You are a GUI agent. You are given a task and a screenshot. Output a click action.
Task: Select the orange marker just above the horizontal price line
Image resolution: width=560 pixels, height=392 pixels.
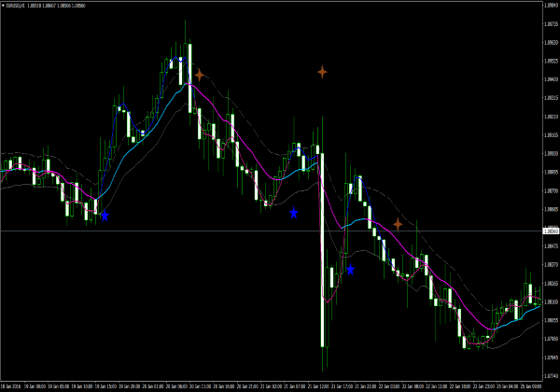click(x=398, y=224)
